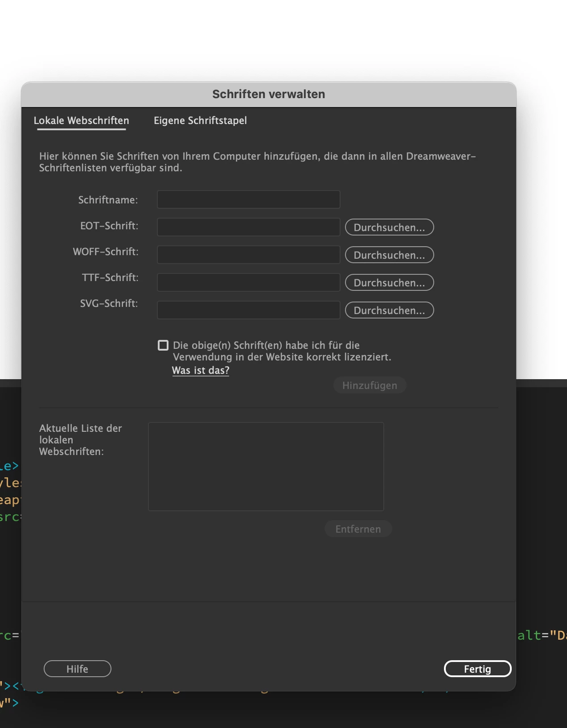
Task: Enable the font licensing confirmation checkbox
Action: (163, 345)
